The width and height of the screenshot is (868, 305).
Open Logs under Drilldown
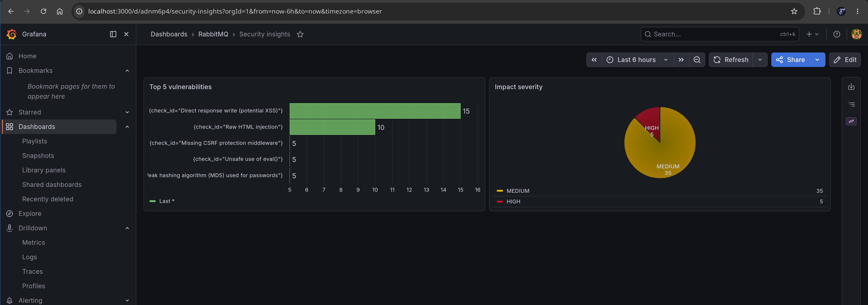pos(29,257)
